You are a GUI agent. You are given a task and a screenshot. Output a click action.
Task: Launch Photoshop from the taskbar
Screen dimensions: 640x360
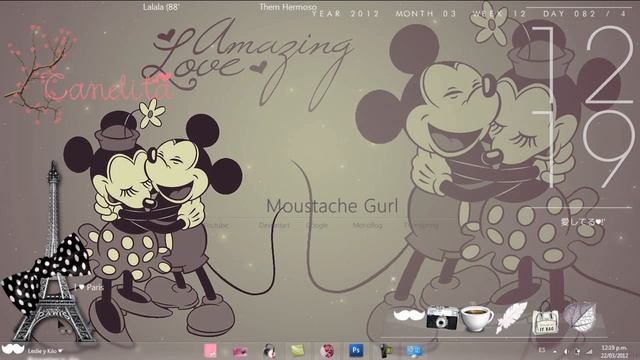click(356, 351)
